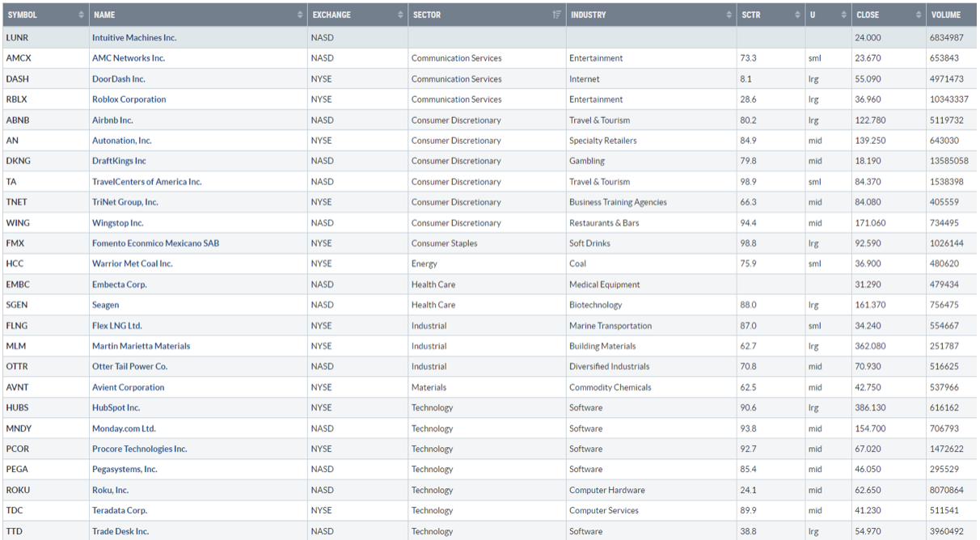
Task: Open Teradata Corp. link
Action: [120, 510]
